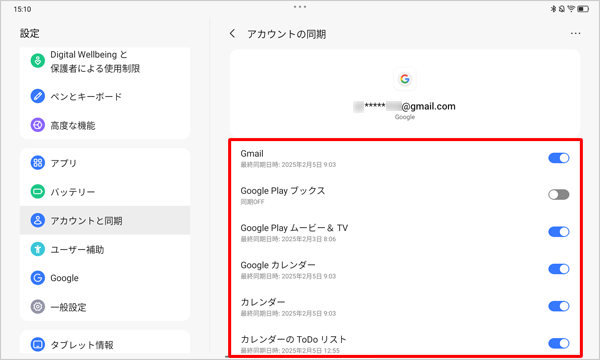600x360 pixels.
Task: Open the three-dot overflow menu
Action: click(x=575, y=34)
